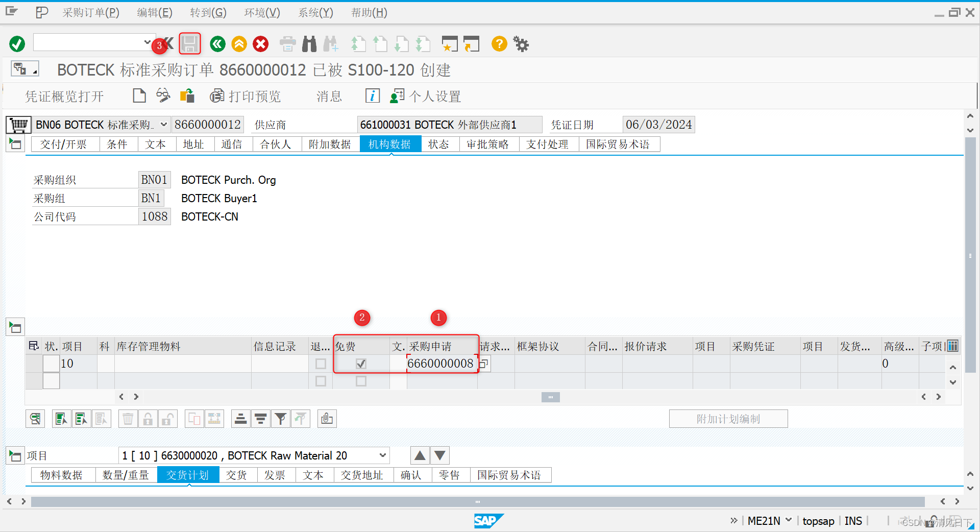Open the services for object menu icon

(x=24, y=68)
